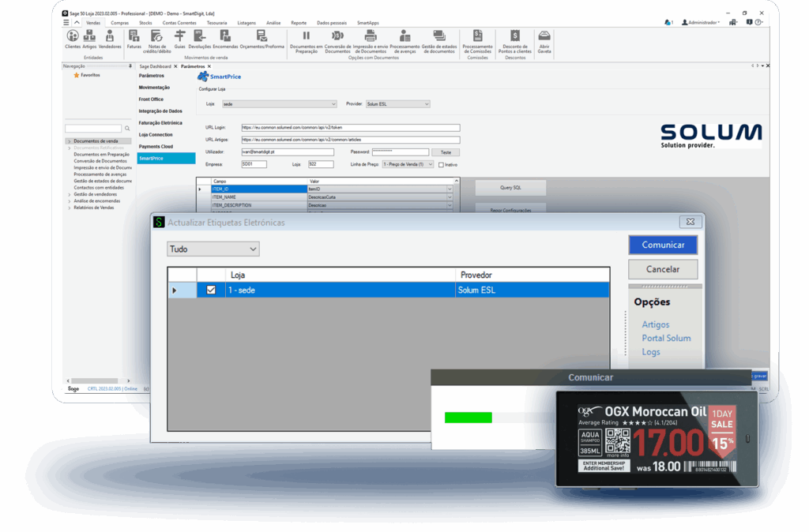Select Faturação Eletrónica in parameters menu

tap(160, 123)
